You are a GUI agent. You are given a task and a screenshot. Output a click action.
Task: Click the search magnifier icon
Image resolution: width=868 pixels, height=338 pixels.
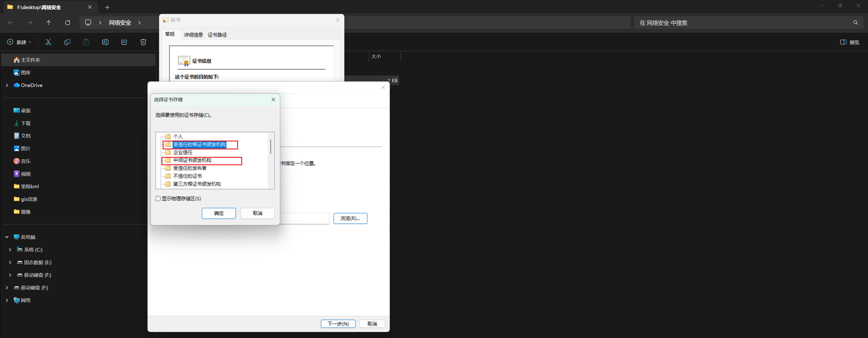click(x=856, y=23)
